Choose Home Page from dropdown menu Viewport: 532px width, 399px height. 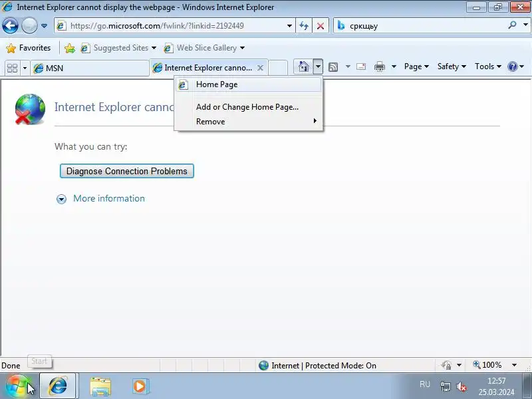248,84
